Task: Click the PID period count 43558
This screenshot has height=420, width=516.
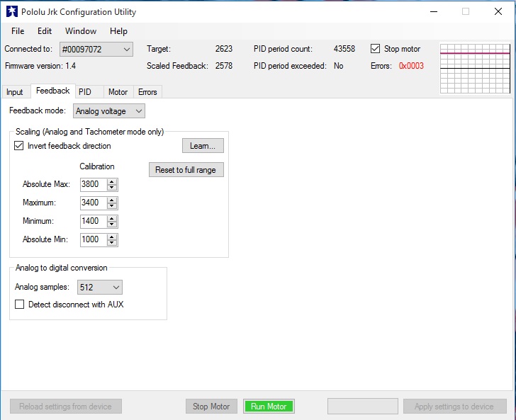Action: coord(344,49)
